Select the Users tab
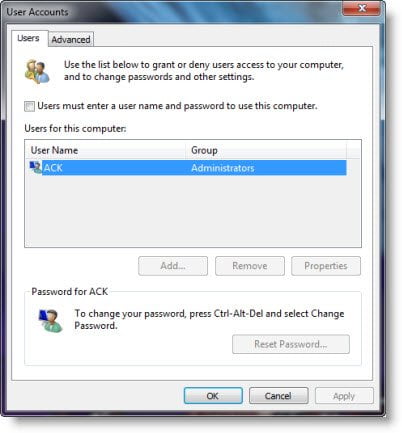 coord(28,38)
